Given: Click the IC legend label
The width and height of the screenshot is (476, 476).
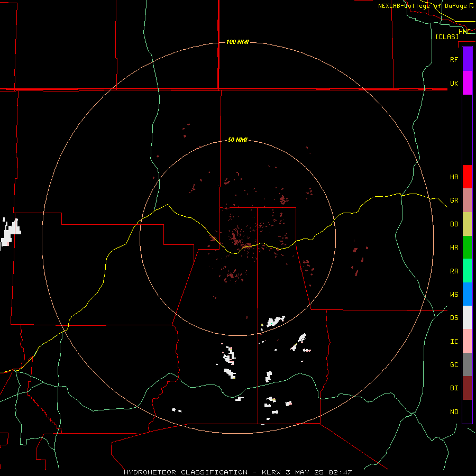Looking at the screenshot, I should pos(454,342).
